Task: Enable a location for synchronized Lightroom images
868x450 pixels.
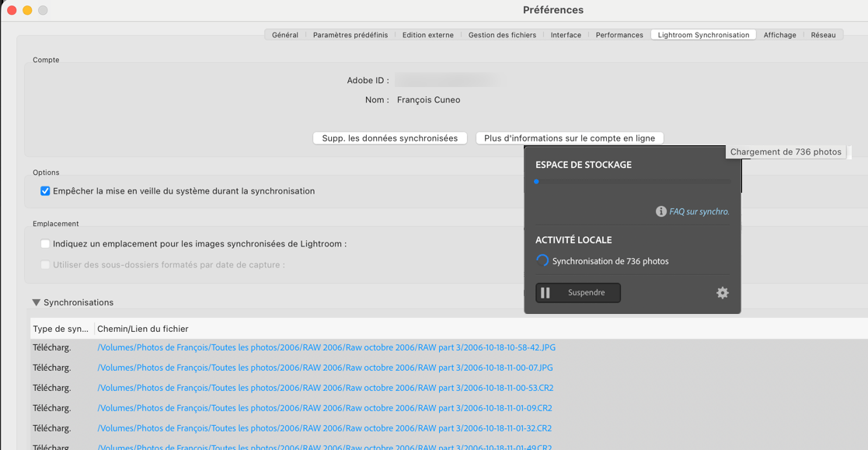Action: click(x=45, y=243)
